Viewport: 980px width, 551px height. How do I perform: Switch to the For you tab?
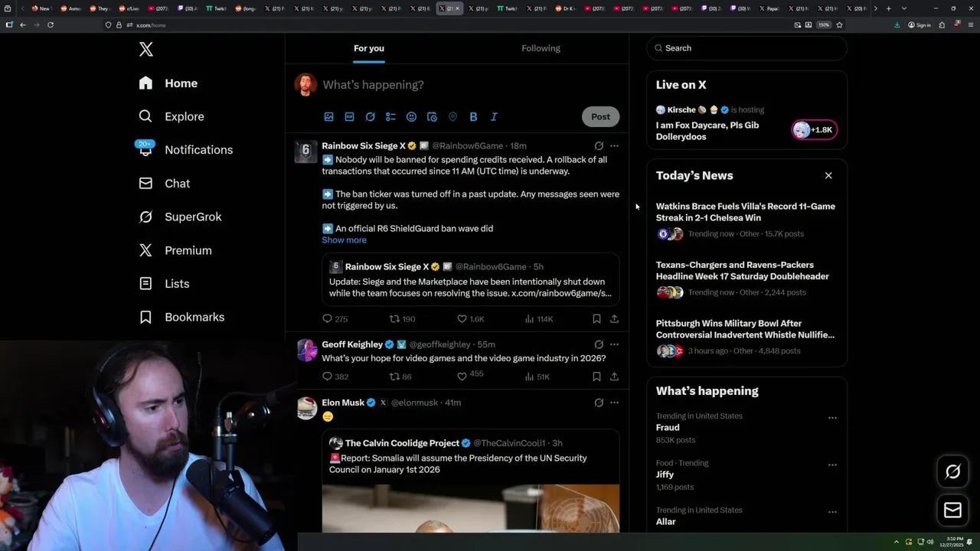click(x=369, y=48)
